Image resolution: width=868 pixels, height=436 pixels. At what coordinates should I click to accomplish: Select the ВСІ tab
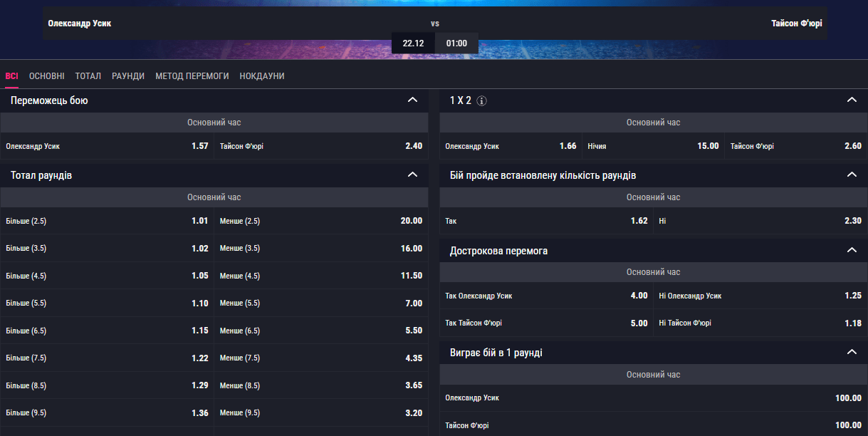(x=11, y=76)
